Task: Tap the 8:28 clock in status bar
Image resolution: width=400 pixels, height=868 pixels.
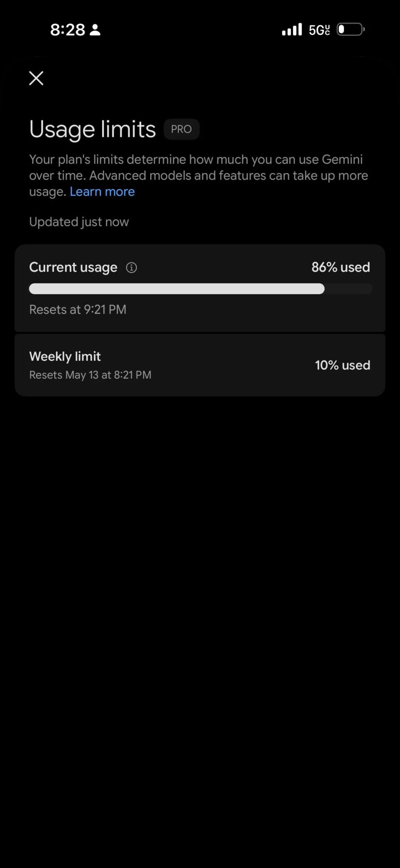Action: (x=68, y=30)
